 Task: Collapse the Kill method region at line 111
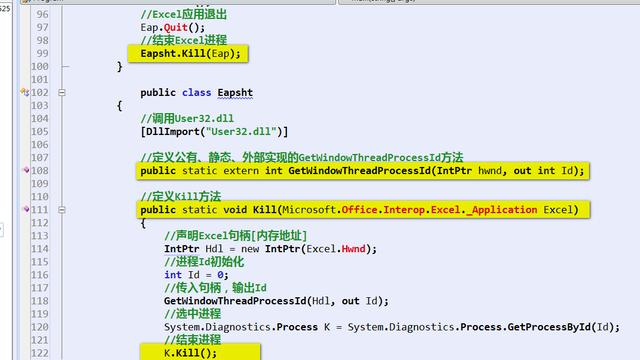62,210
